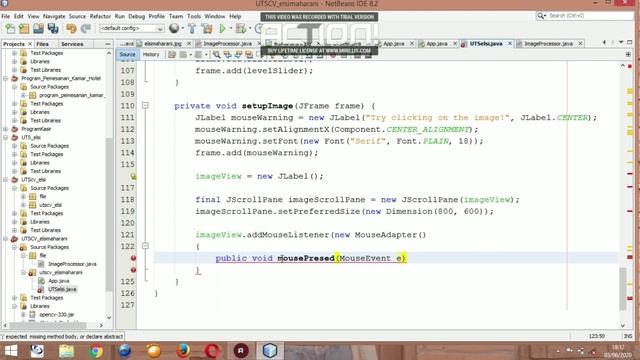Maximize the editor window icon beside tabs
The width and height of the screenshot is (640, 360).
click(x=630, y=42)
